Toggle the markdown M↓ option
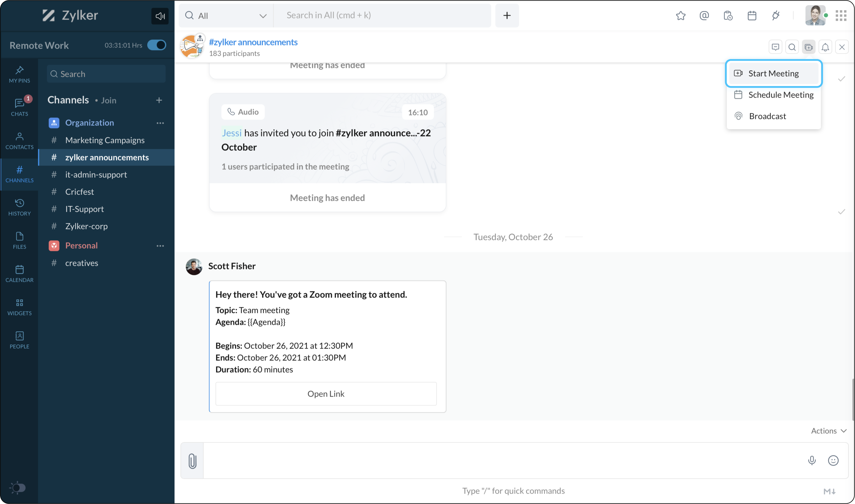 [x=829, y=491]
